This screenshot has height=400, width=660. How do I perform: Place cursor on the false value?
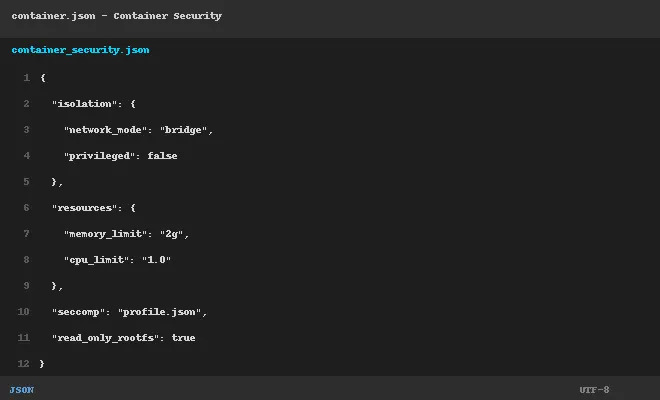pyautogui.click(x=162, y=156)
